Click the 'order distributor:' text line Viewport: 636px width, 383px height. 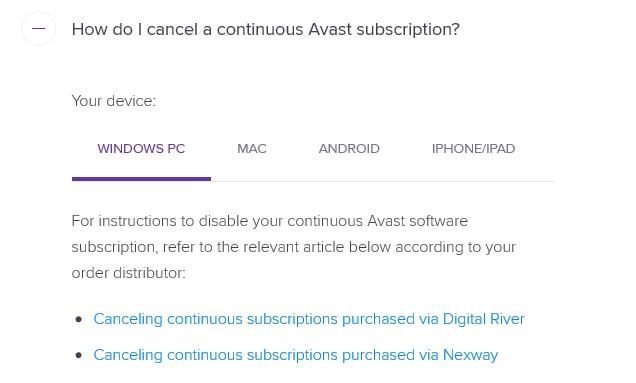(x=129, y=273)
